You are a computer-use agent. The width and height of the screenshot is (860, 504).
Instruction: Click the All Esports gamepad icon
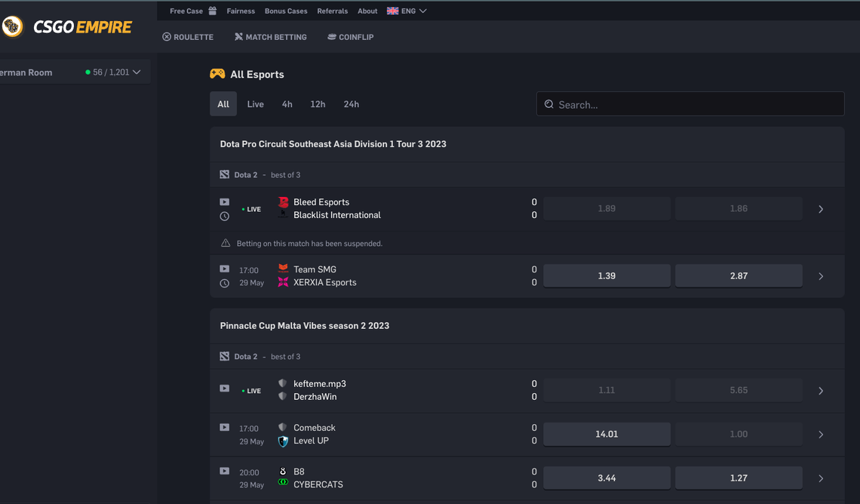click(x=217, y=73)
